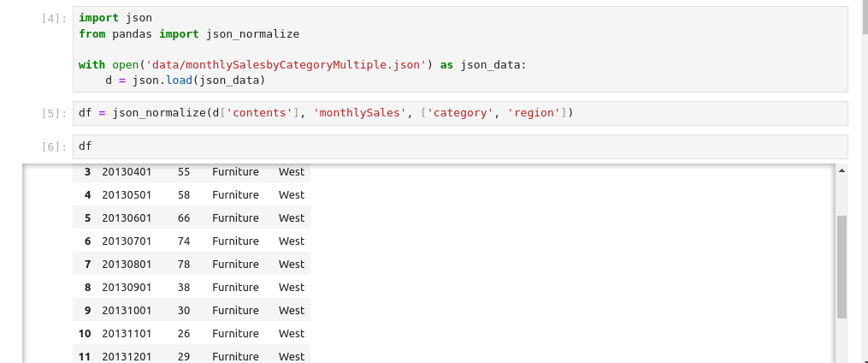Click inside the import json code cell

(x=462, y=49)
